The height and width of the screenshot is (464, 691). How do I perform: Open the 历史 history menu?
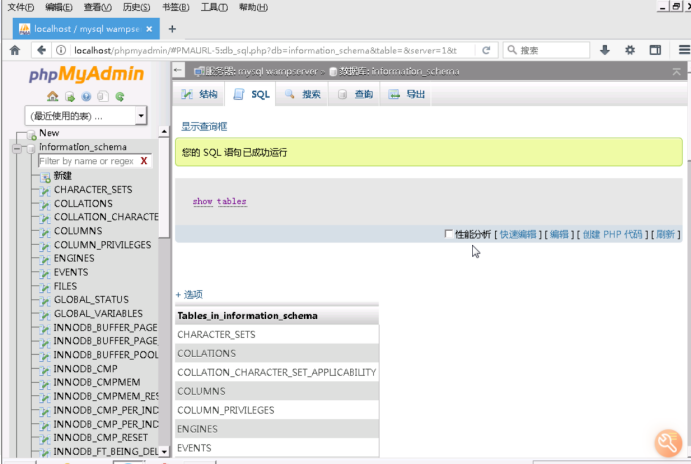136,7
